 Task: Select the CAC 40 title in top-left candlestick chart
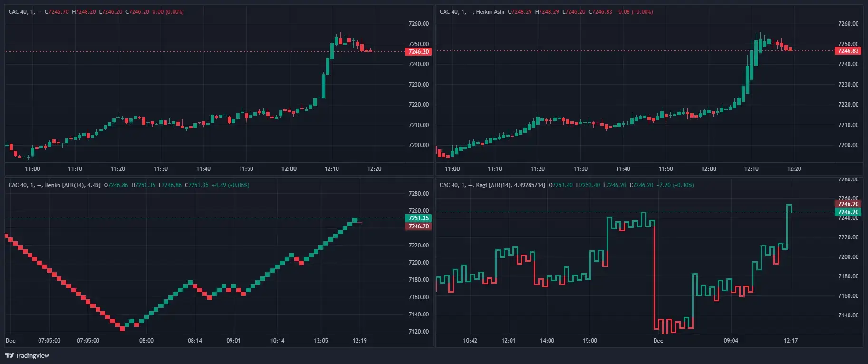[18, 12]
